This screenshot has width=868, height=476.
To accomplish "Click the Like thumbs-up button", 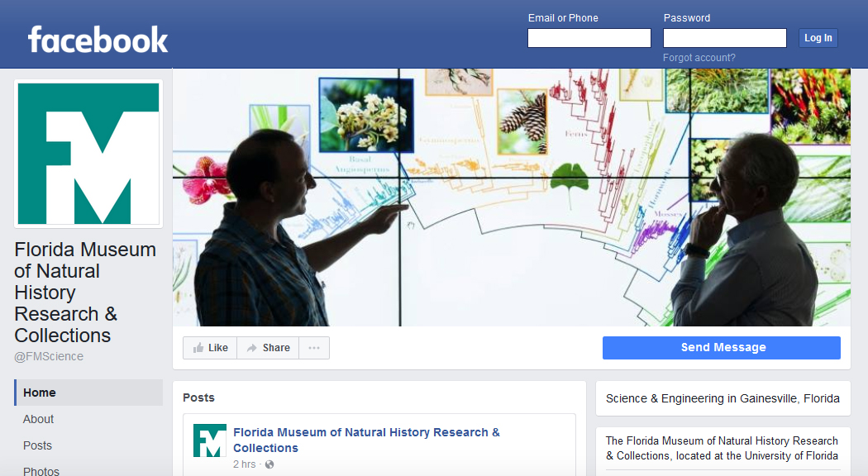I will coord(210,348).
